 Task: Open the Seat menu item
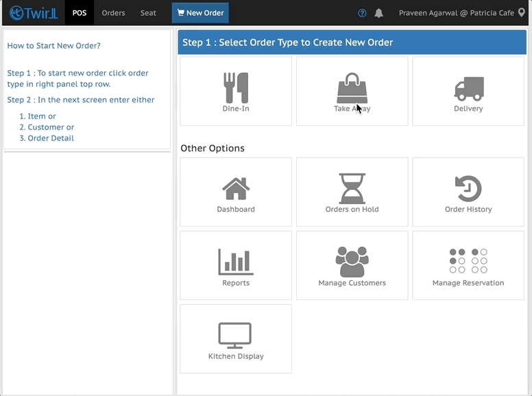tap(148, 13)
